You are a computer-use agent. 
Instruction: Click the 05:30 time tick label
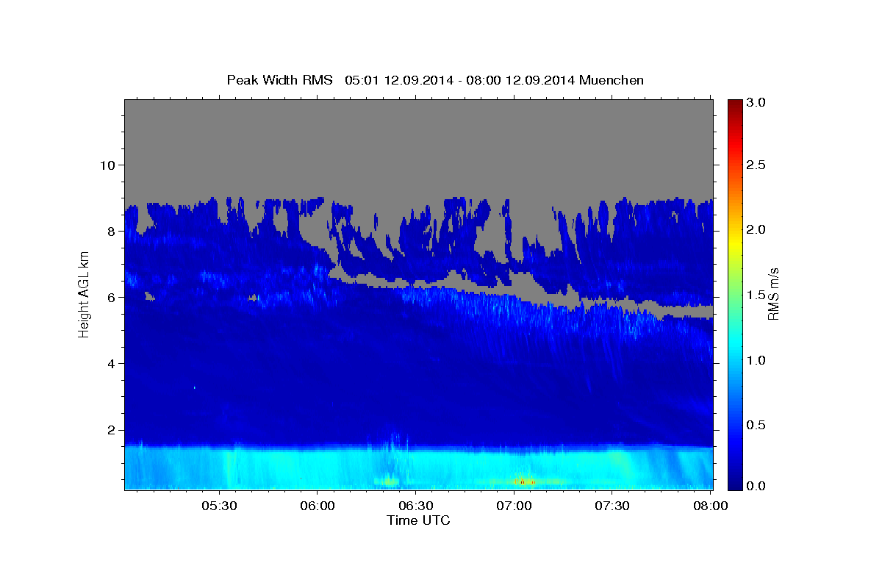(218, 506)
